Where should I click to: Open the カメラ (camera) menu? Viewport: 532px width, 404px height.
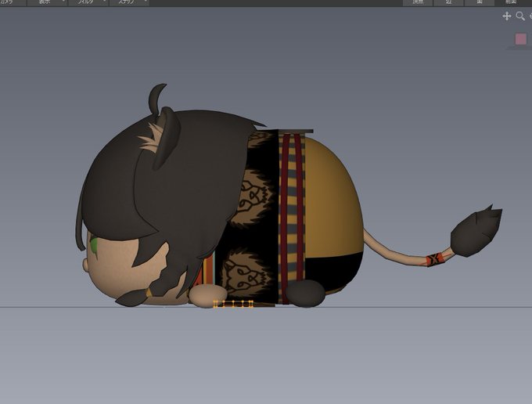13,2
